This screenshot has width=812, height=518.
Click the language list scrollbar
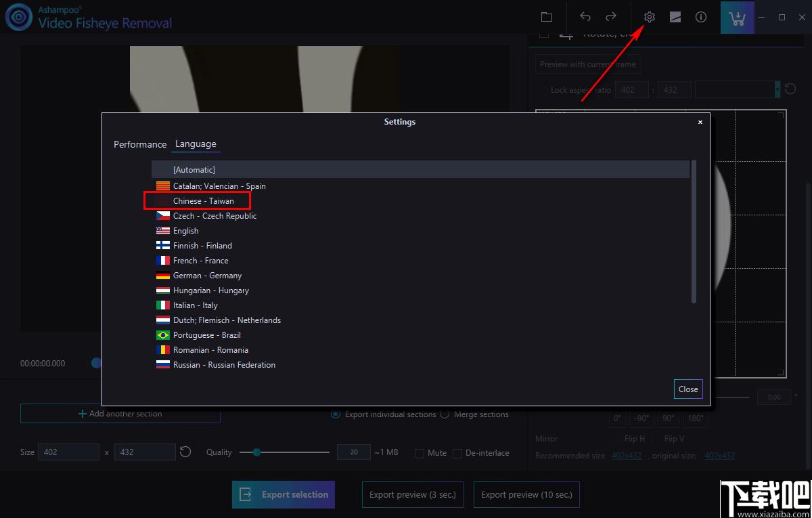tap(694, 232)
